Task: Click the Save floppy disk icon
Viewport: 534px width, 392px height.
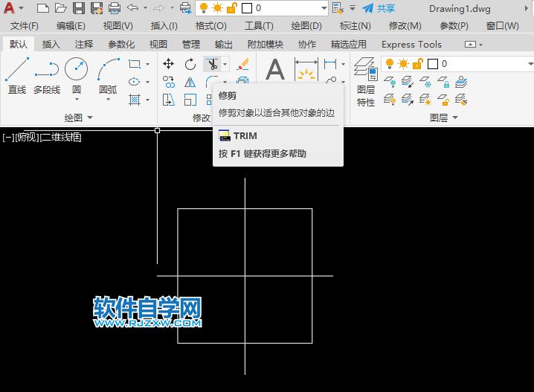Action: [79, 8]
